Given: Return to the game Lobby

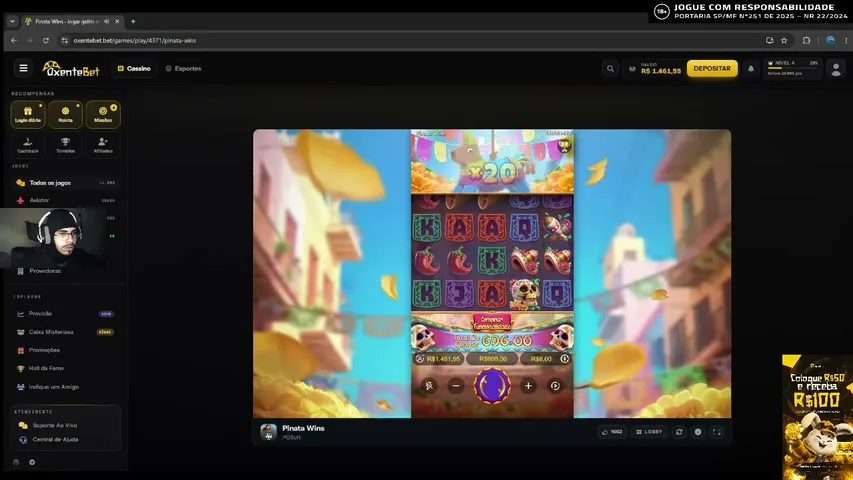Looking at the screenshot, I should 649,432.
